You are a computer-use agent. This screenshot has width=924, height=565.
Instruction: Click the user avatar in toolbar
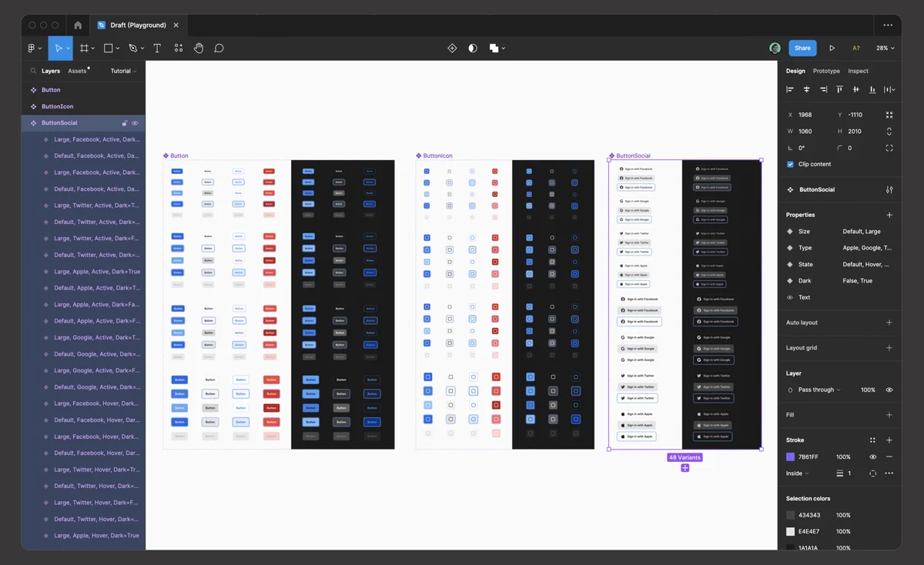775,48
